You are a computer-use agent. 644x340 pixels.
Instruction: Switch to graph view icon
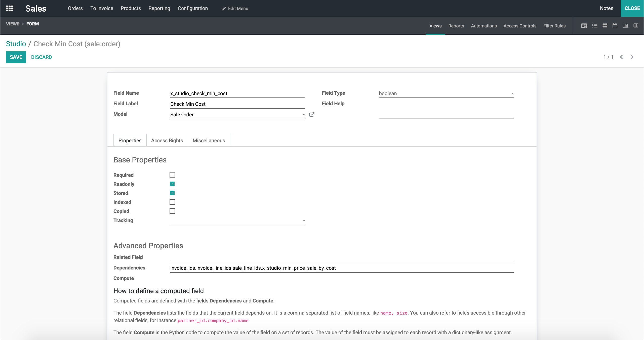625,26
